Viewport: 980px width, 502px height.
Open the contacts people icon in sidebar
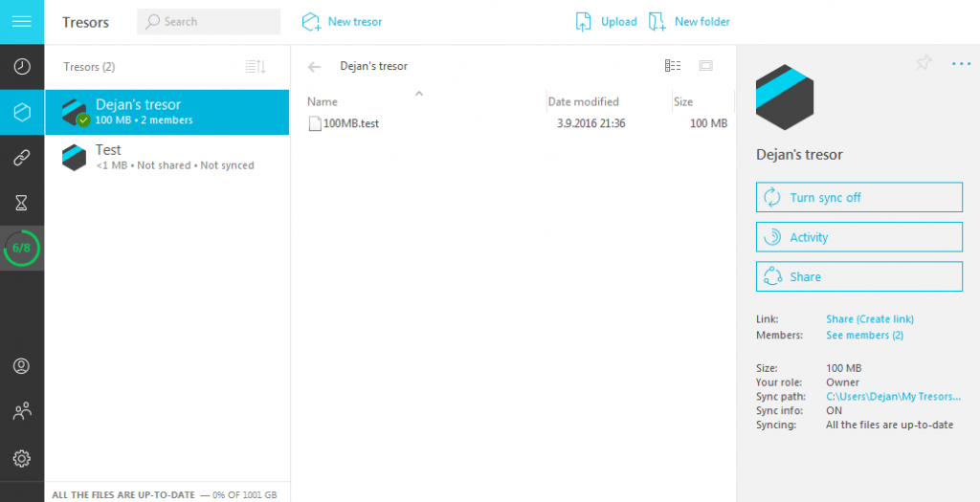coord(22,411)
